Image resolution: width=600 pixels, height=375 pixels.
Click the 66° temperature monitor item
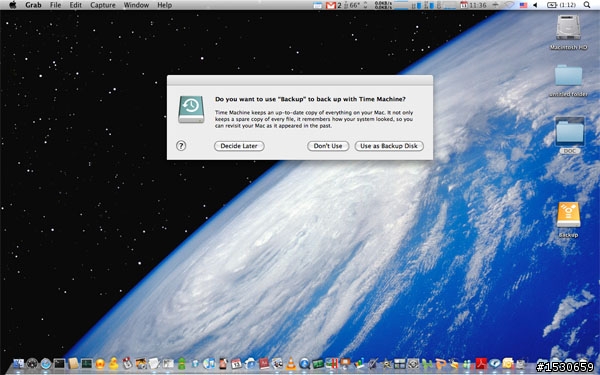(353, 5)
